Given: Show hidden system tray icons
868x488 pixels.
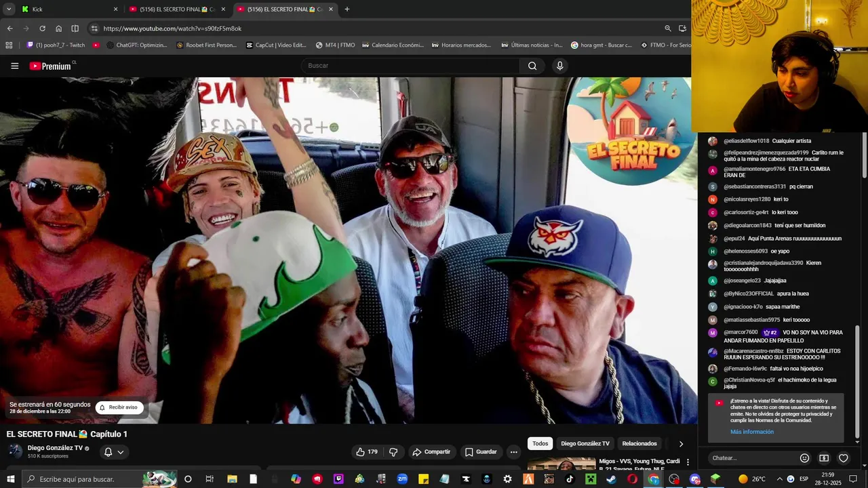Looking at the screenshot, I should 779,479.
